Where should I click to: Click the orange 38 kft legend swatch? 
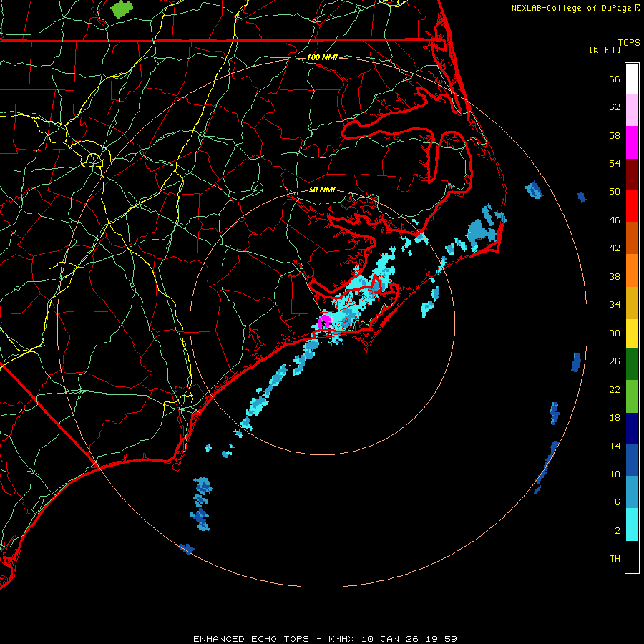632,270
